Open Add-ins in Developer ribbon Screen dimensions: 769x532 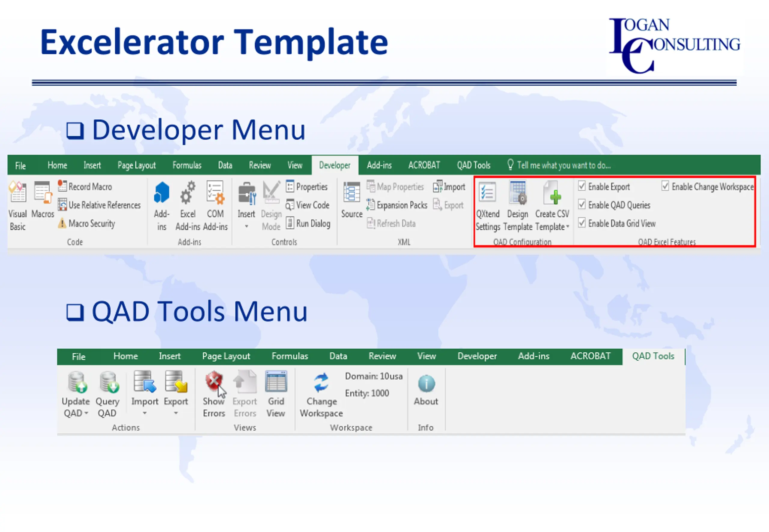point(162,206)
